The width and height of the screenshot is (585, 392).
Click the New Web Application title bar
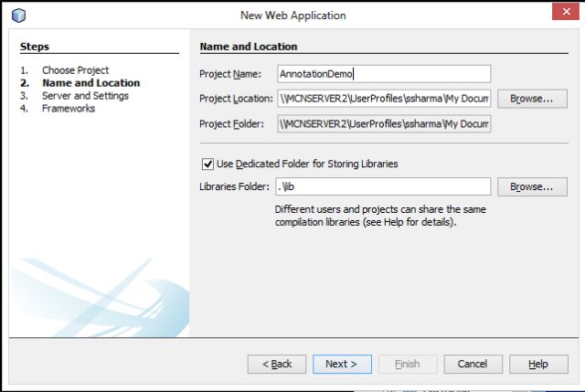point(292,16)
